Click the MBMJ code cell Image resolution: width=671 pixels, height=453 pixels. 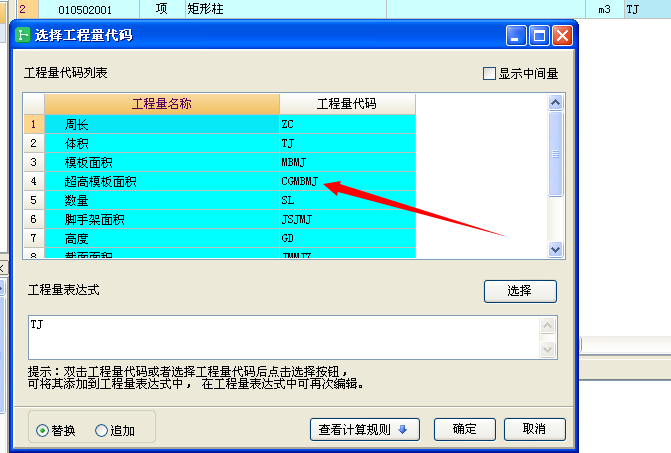347,162
